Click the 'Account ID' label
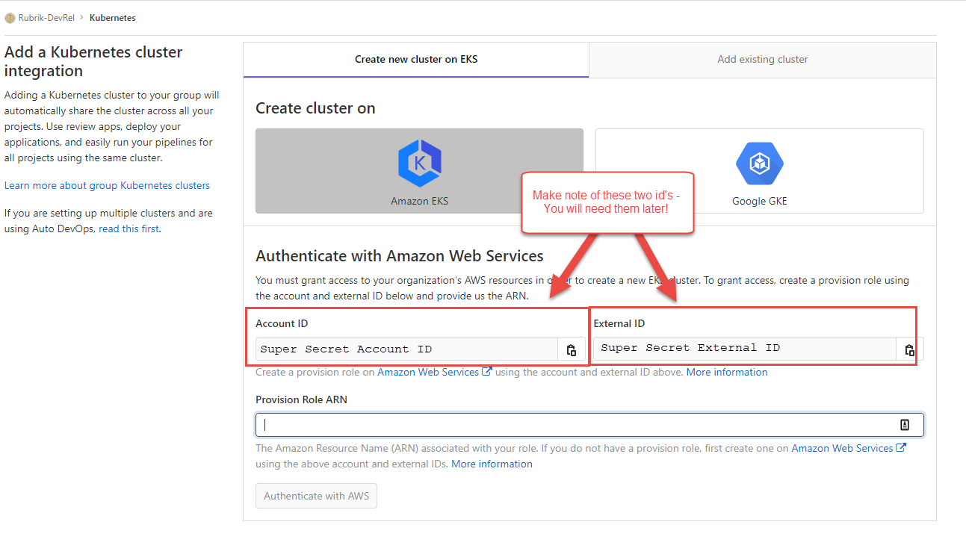The image size is (966, 560). point(282,323)
